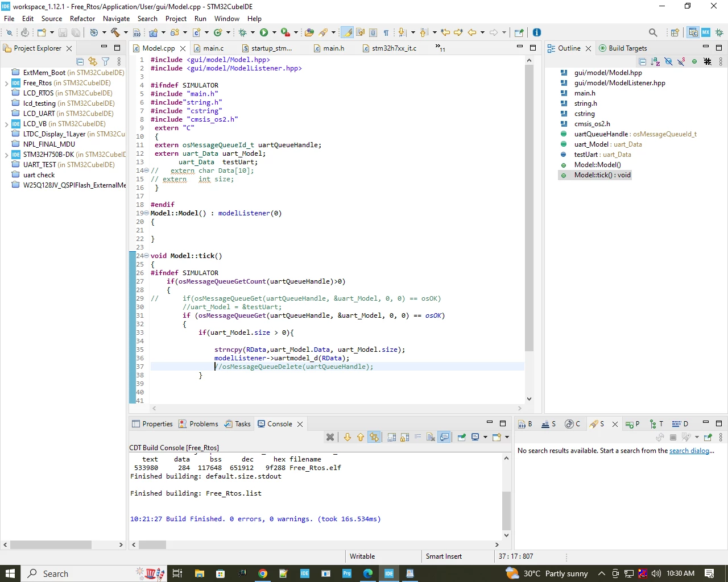Open the Navigate menu
The height and width of the screenshot is (582, 728).
click(116, 19)
